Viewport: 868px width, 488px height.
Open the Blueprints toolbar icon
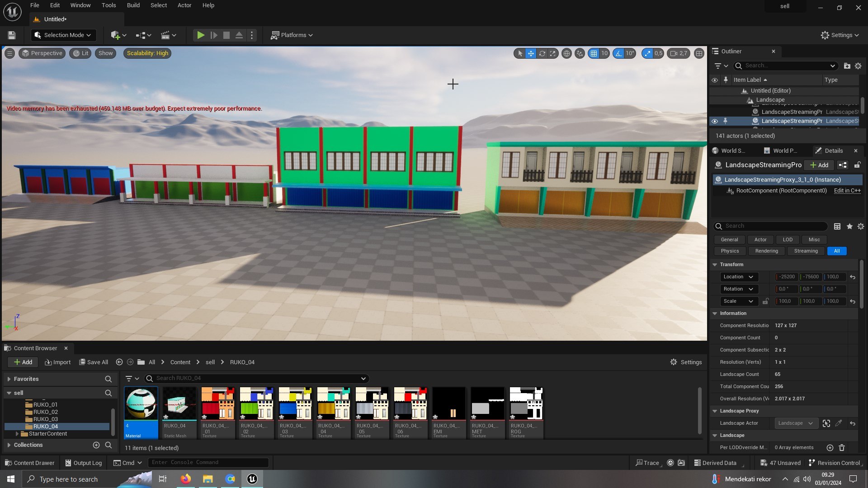coord(143,35)
